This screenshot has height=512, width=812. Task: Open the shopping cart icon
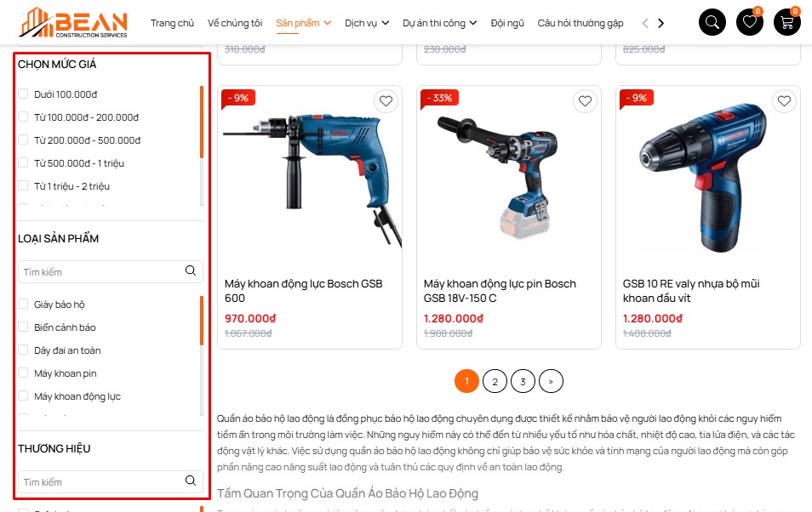(787, 22)
